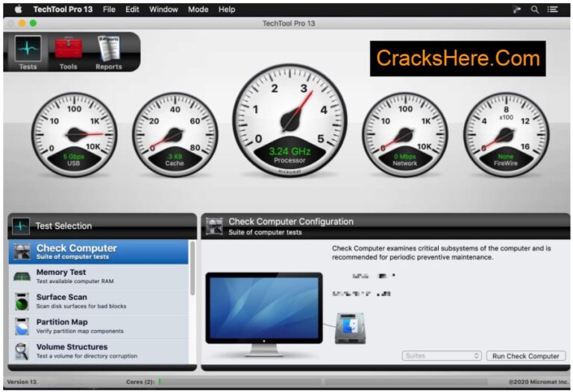Click the iMac display thumbnail
Image resolution: width=573 pixels, height=392 pixels.
[264, 314]
